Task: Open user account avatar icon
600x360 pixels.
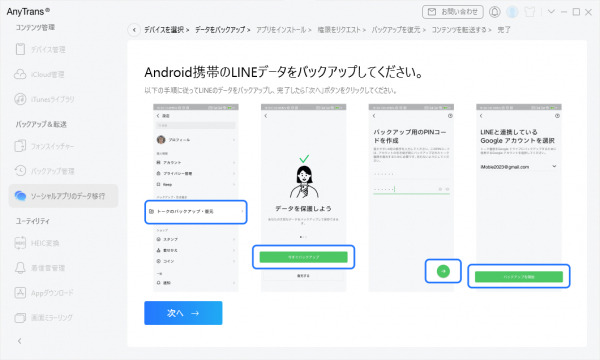Action: pos(512,12)
